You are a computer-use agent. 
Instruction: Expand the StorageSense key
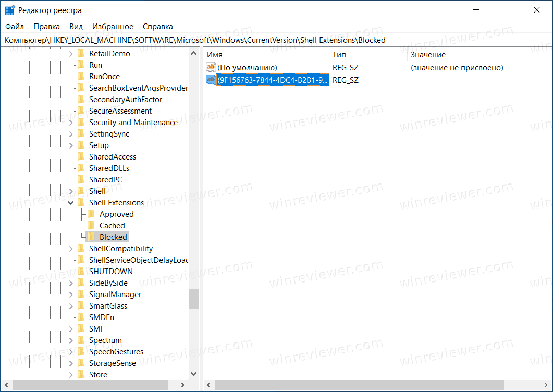click(x=71, y=363)
